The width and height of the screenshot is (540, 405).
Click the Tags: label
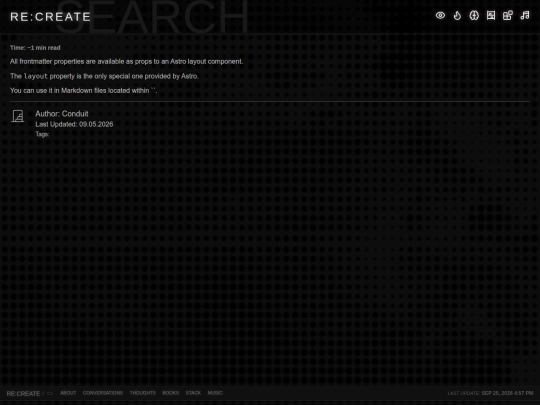point(42,134)
